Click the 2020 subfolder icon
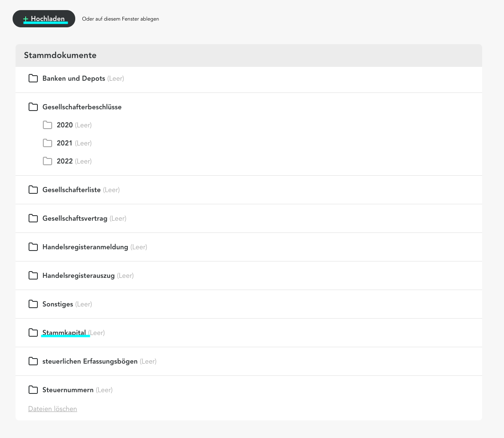 [x=47, y=125]
